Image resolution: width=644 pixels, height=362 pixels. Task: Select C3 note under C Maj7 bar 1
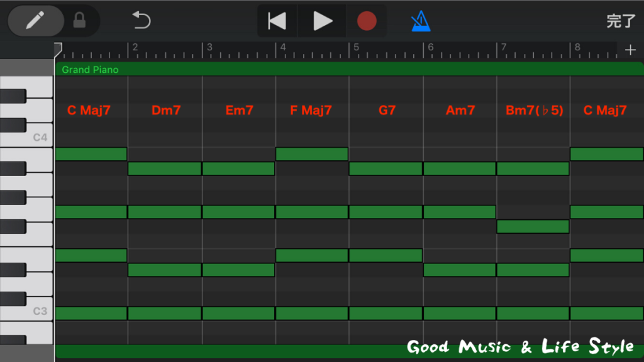91,314
